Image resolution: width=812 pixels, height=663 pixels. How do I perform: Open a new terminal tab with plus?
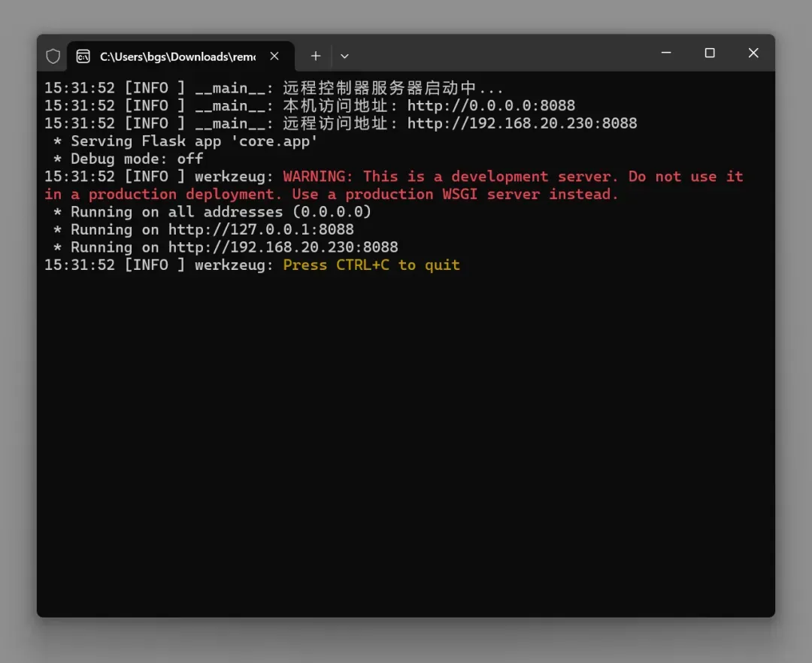click(x=315, y=56)
